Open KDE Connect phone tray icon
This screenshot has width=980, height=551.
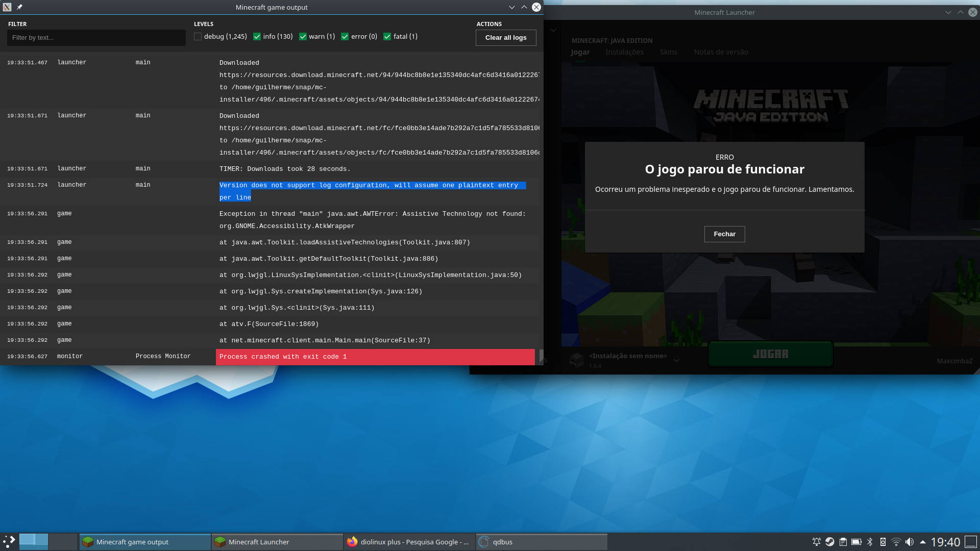883,542
